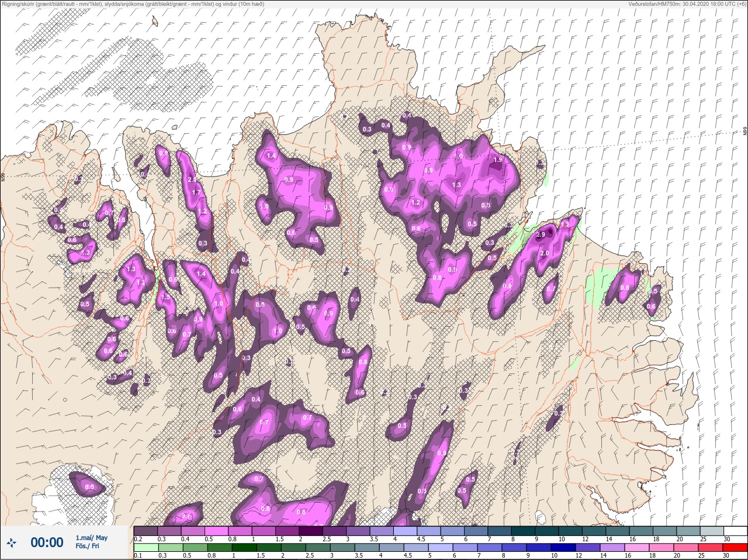The image size is (748, 560).
Task: Choose the bright pink swatch after 0.5 in upper scale
Action: pyautogui.click(x=217, y=531)
